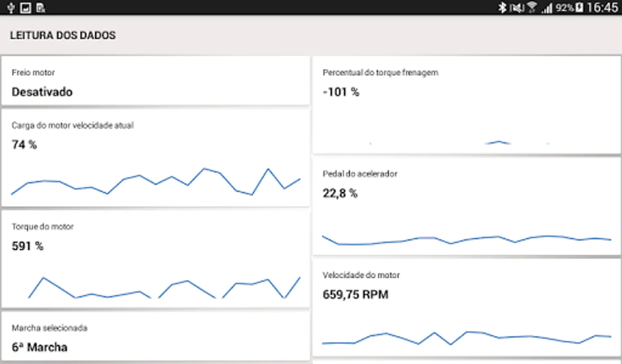622x364 pixels.
Task: Select the 659,75 RPM value
Action: pyautogui.click(x=355, y=294)
